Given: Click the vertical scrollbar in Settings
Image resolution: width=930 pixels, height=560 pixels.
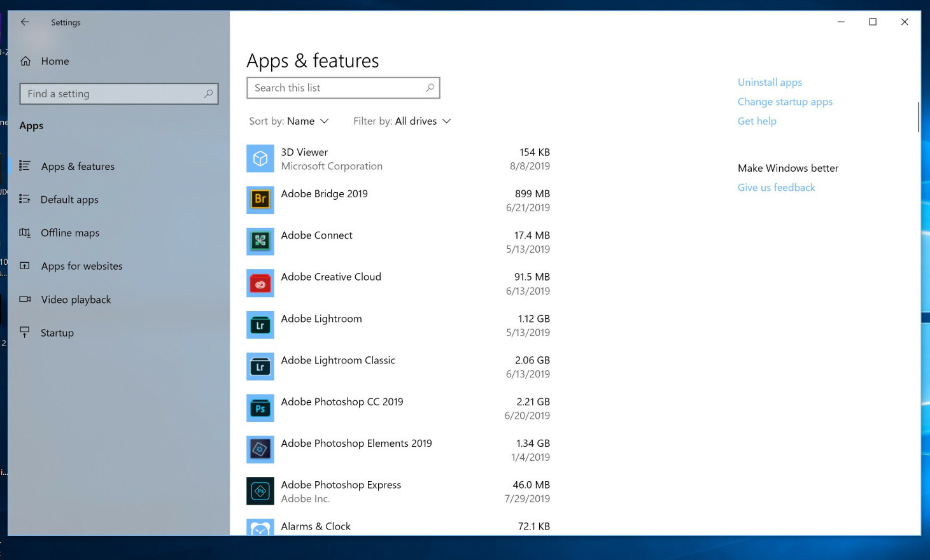Looking at the screenshot, I should 918,116.
